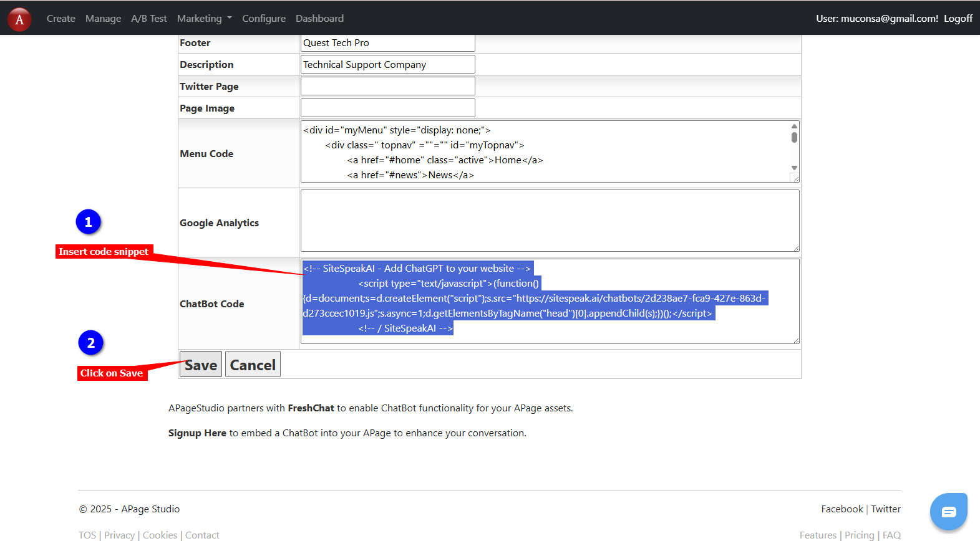
Task: Click the Menu Code scrollbar up arrow
Action: click(794, 126)
